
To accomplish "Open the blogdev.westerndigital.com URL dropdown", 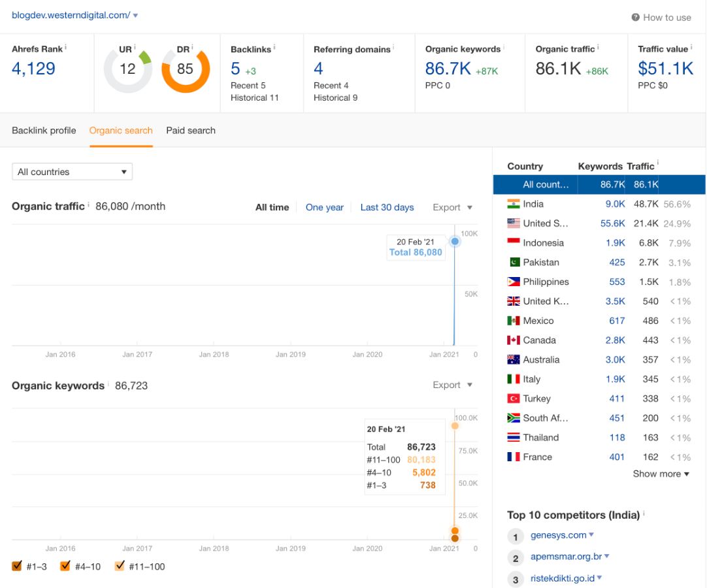I will click(135, 15).
